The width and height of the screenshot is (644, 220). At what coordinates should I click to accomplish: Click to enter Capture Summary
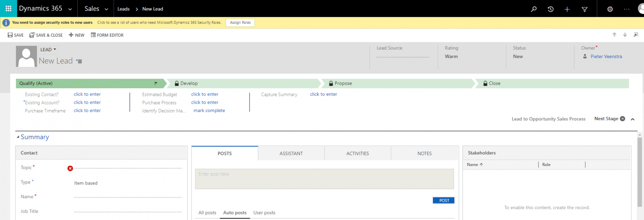(x=324, y=94)
